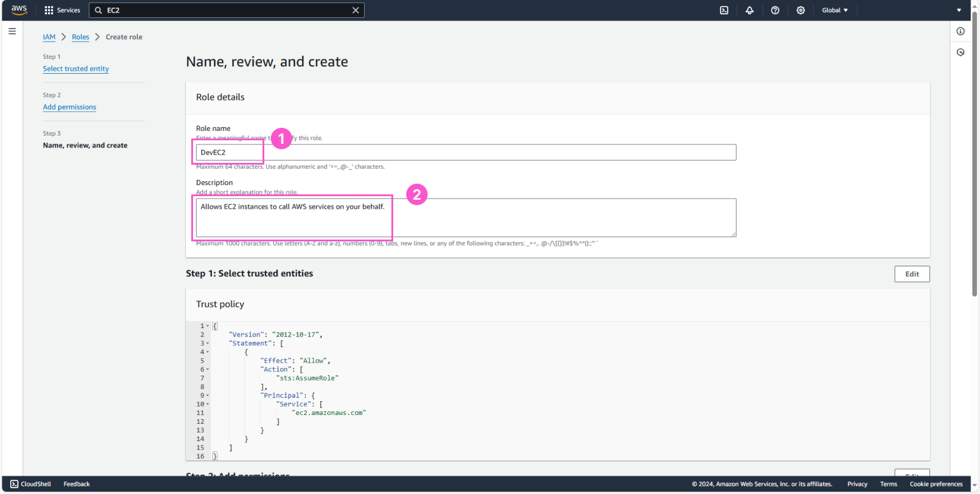Click Edit for Step 1 trusted entities

912,274
